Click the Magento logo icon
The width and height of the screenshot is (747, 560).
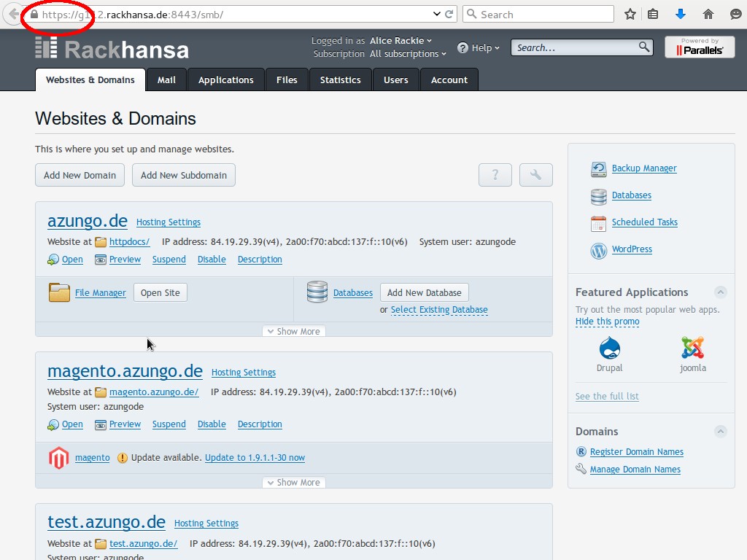click(58, 458)
